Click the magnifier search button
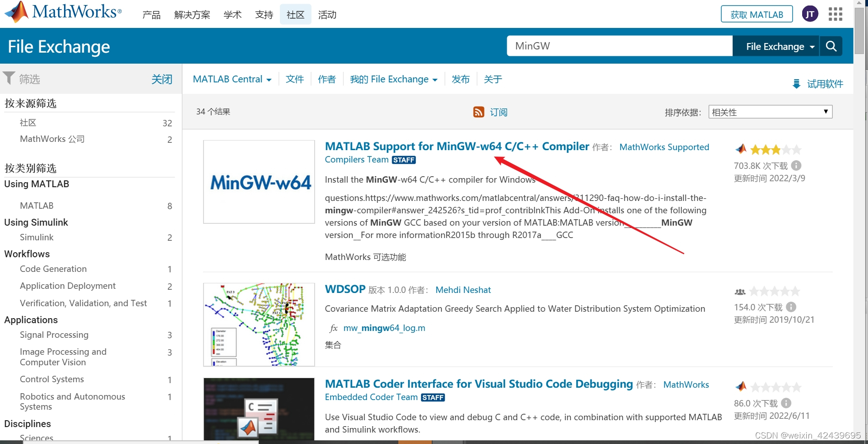Screen dimensions: 868x444 coord(831,46)
